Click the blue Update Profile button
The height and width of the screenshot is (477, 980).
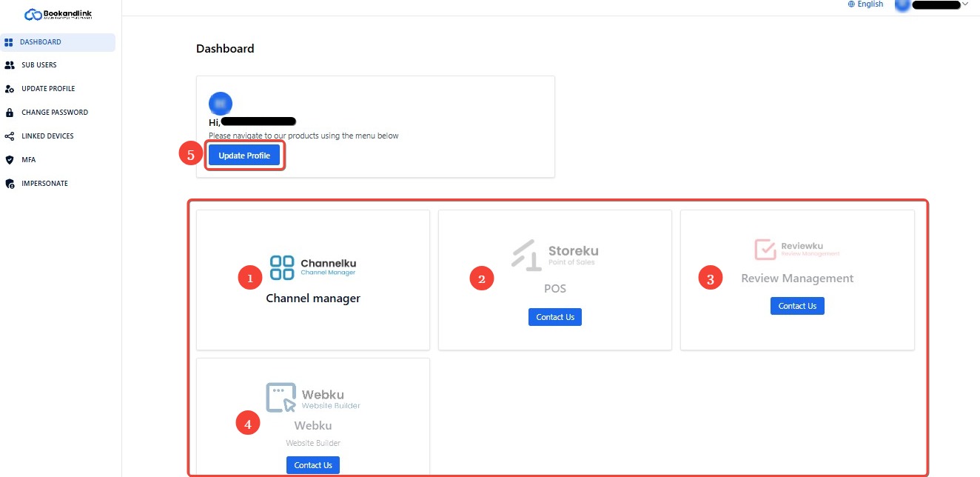(244, 156)
